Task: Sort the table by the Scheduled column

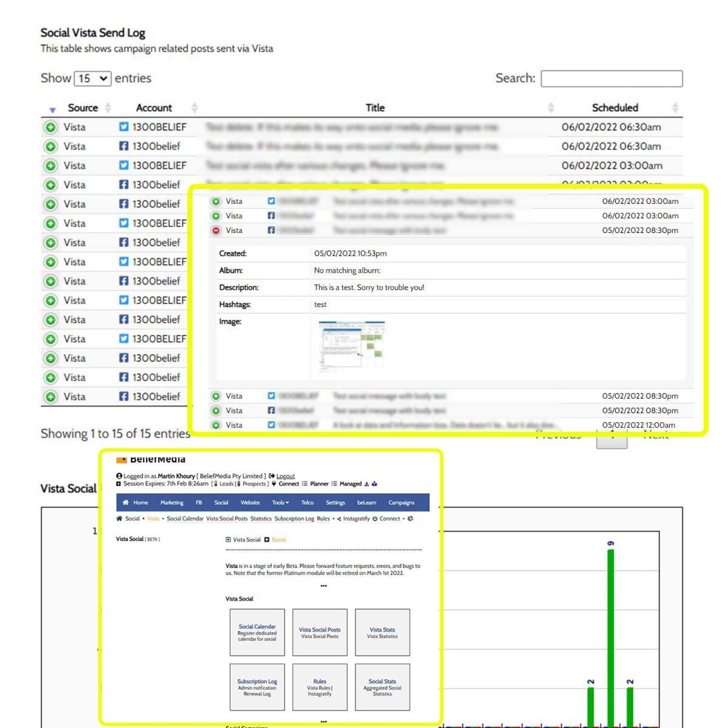Action: (615, 108)
